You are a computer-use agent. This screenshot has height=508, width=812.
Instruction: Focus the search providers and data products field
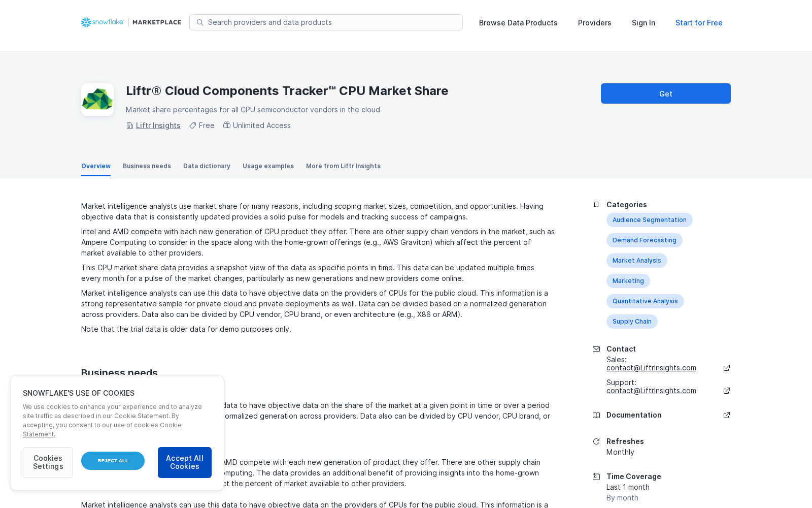(326, 22)
